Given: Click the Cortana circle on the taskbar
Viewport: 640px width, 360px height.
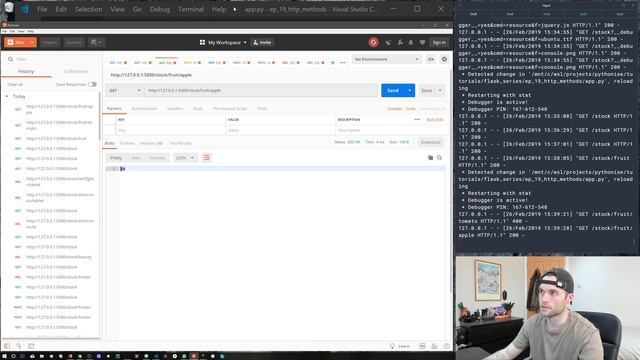Looking at the screenshot, I should tap(13, 356).
